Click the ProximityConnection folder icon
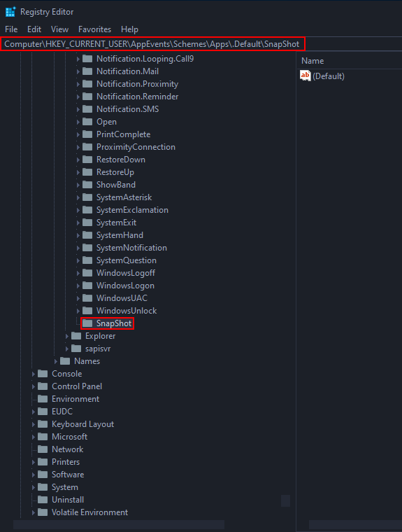The height and width of the screenshot is (532, 402). 87,146
